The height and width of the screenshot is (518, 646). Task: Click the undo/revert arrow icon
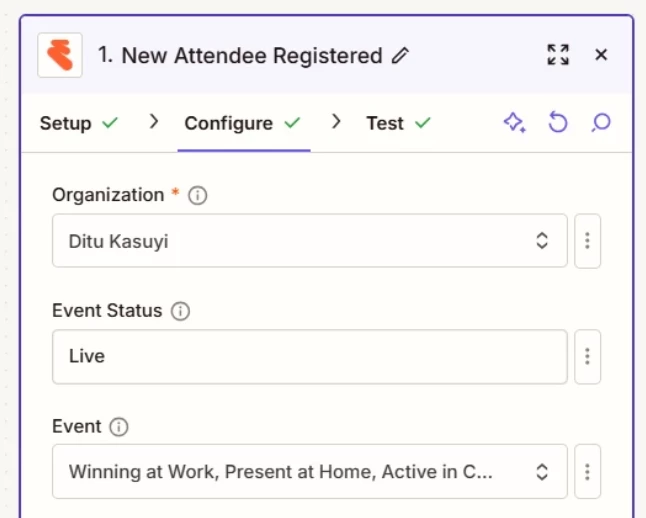click(x=558, y=123)
